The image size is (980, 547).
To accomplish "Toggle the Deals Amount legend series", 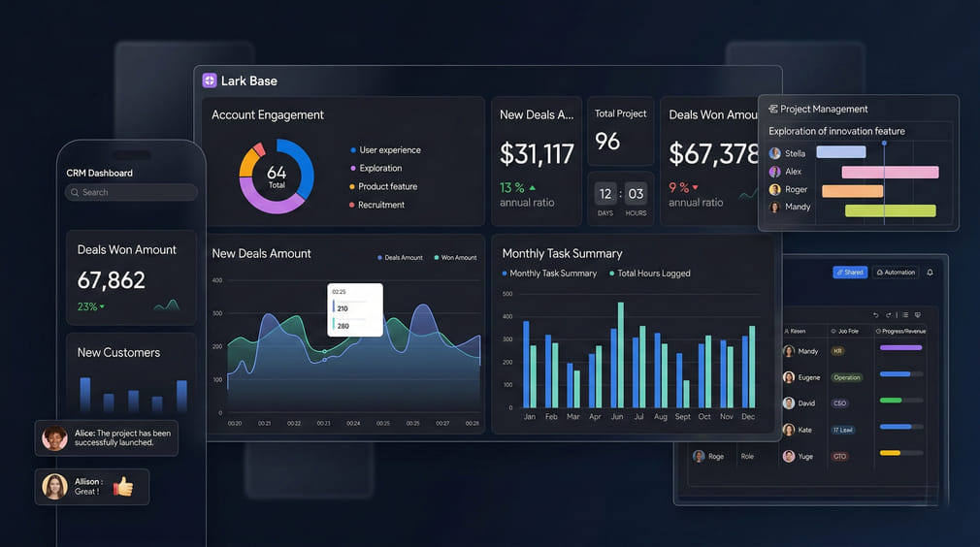I will point(400,258).
